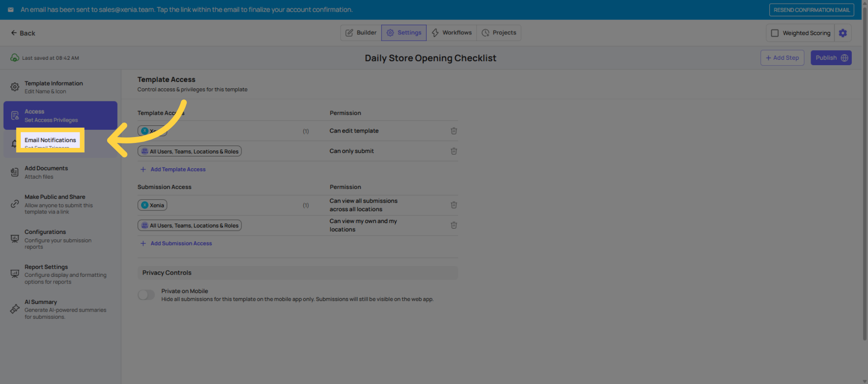868x384 pixels.
Task: Click the Privacy Controls header
Action: [x=297, y=273]
